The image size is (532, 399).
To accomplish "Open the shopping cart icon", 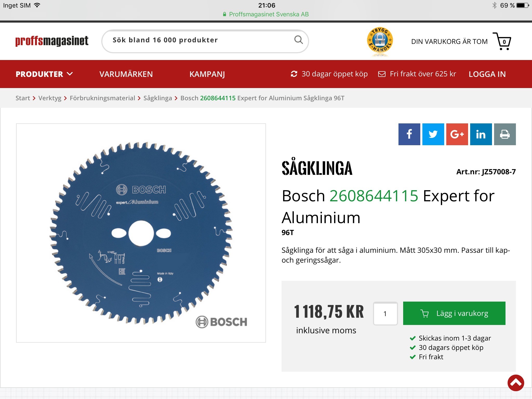I will 502,41.
